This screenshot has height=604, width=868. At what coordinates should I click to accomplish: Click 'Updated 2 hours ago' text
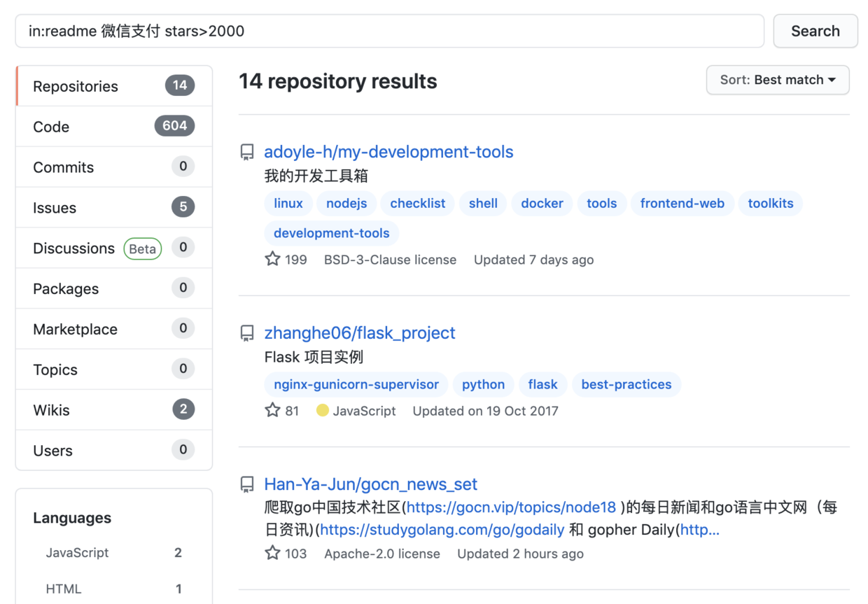520,554
